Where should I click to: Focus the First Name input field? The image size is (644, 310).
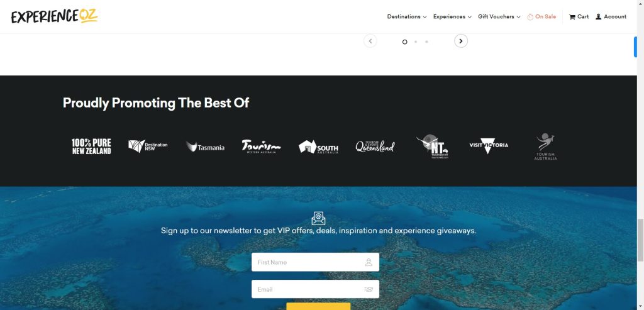click(316, 262)
